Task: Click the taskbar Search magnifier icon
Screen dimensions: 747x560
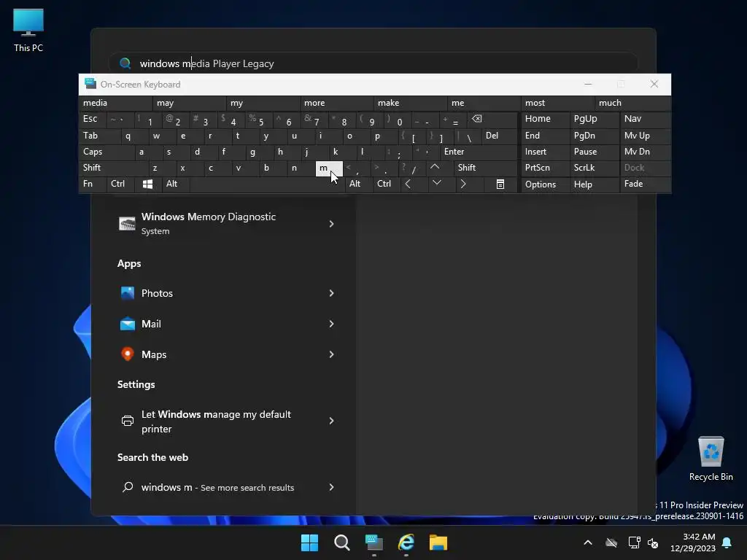Action: 341,542
